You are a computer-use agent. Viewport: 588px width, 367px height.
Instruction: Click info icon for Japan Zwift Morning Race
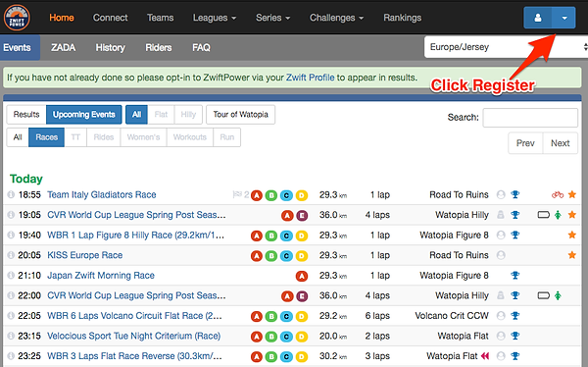(11, 276)
